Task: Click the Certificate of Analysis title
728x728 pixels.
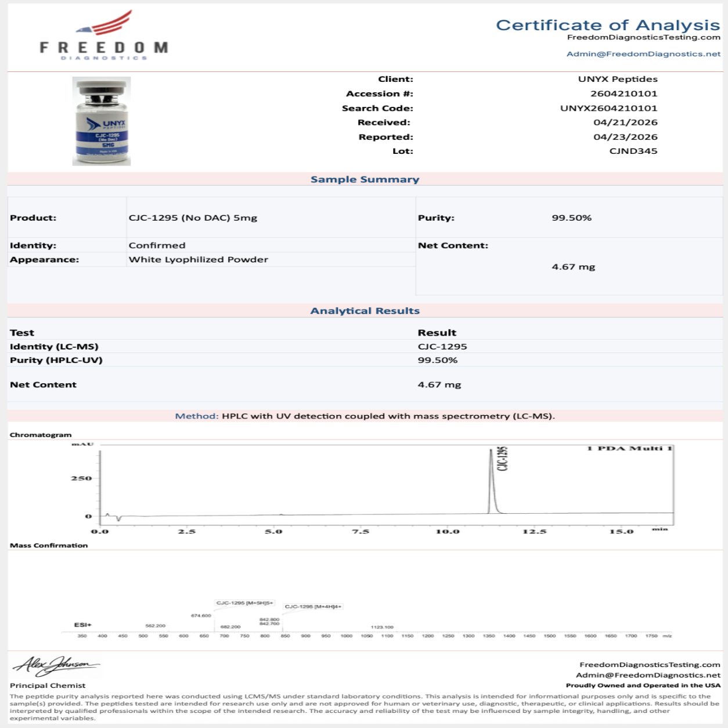Action: pyautogui.click(x=607, y=25)
